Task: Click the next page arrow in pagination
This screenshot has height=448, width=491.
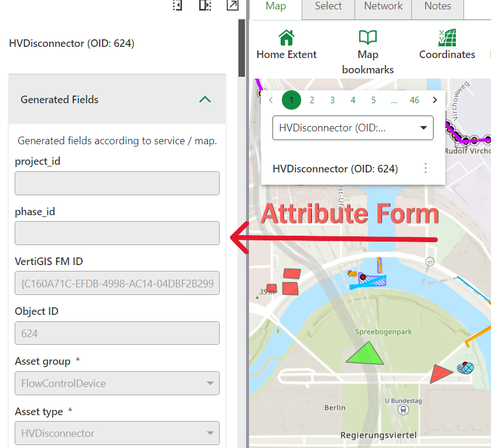Action: (435, 100)
